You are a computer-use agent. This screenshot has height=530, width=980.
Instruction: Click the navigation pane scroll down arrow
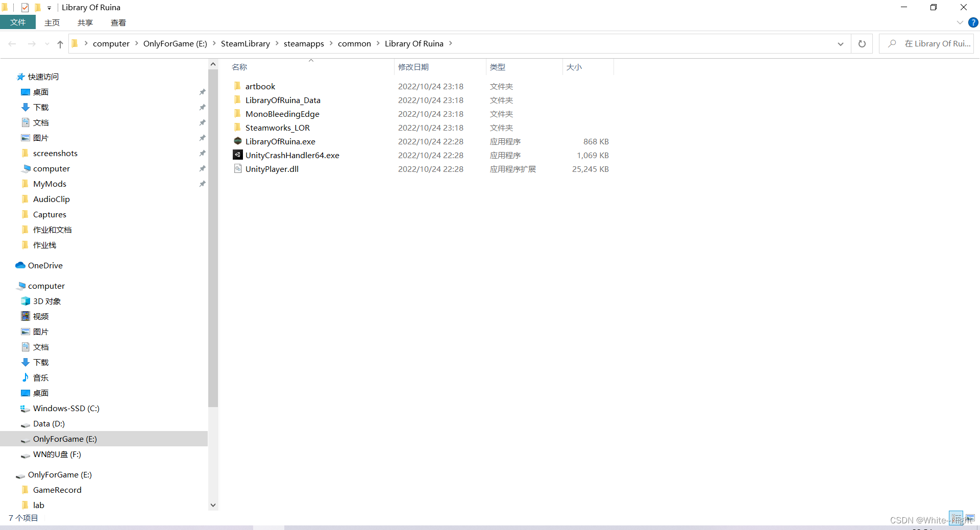point(213,505)
